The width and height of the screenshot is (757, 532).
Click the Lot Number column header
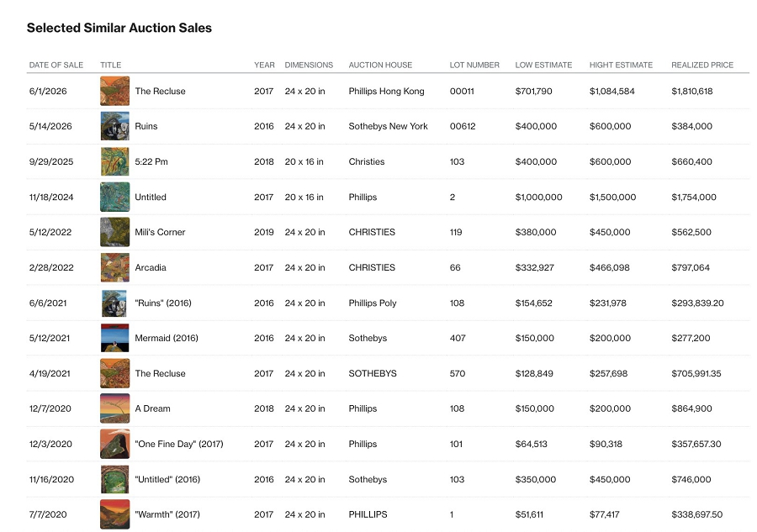pyautogui.click(x=474, y=65)
